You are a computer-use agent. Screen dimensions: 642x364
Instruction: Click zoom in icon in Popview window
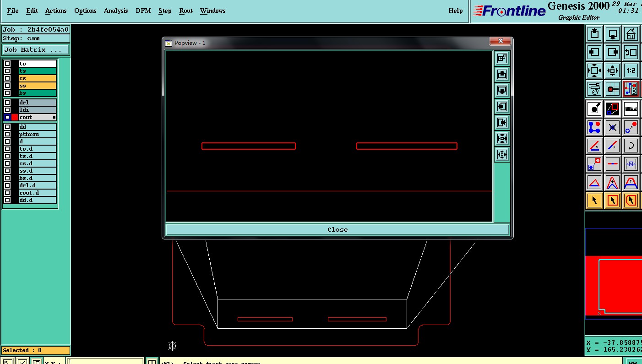pos(502,138)
